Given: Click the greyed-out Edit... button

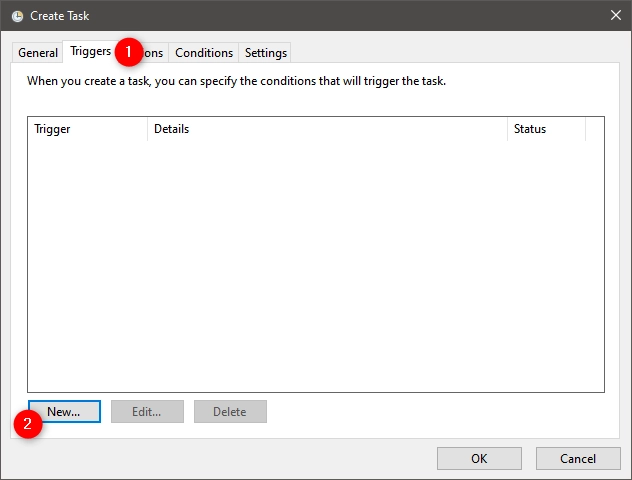Looking at the screenshot, I should [147, 411].
